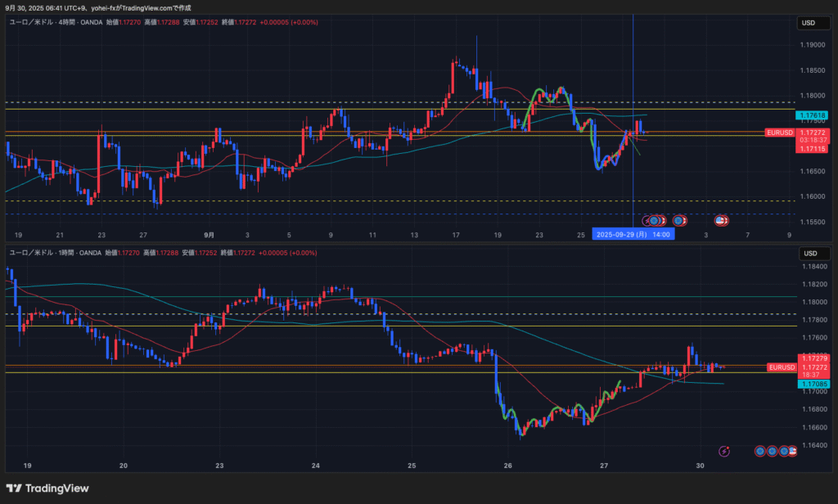Open the US flag event in the 1-hour chart
838x504 pixels.
click(x=792, y=451)
